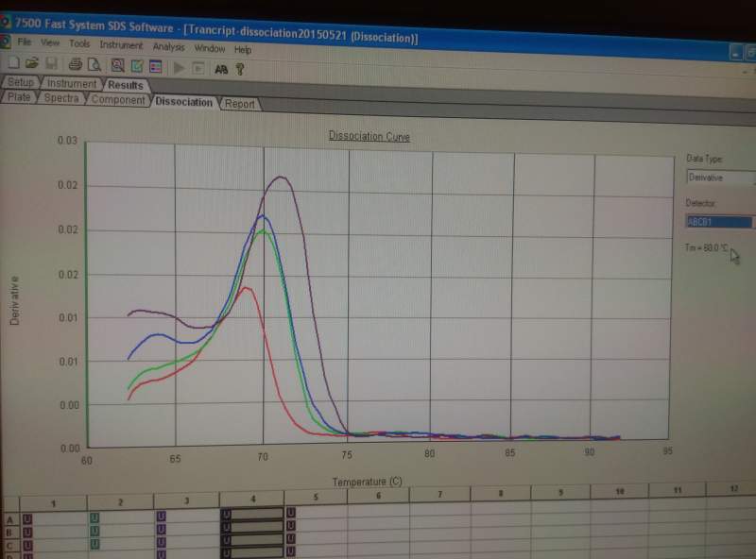Click plate row header A

pyautogui.click(x=9, y=520)
